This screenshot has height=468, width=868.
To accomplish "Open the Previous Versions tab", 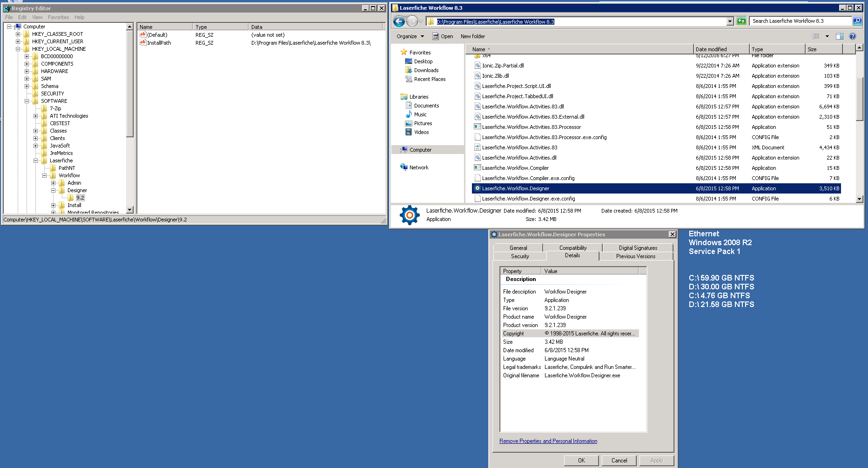I will point(636,256).
